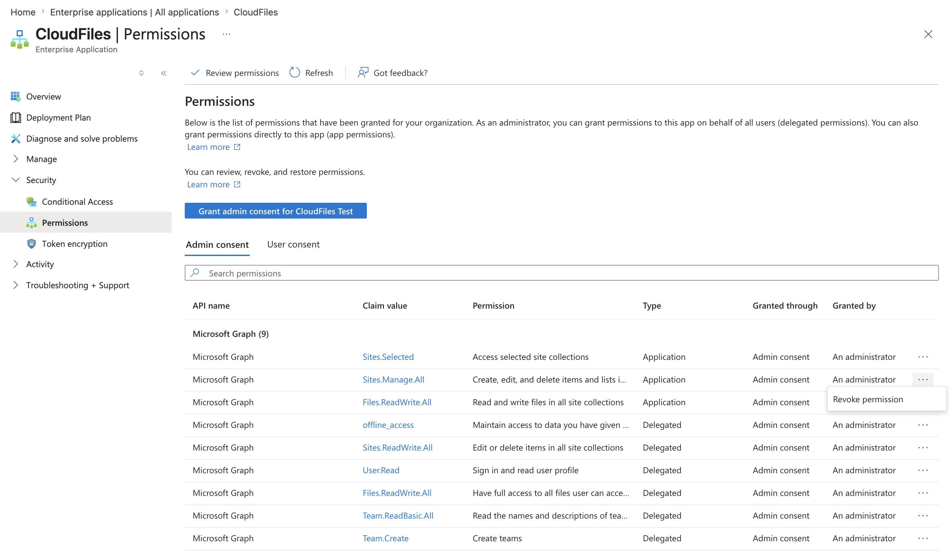Open Team.Create claim value link

pyautogui.click(x=385, y=538)
